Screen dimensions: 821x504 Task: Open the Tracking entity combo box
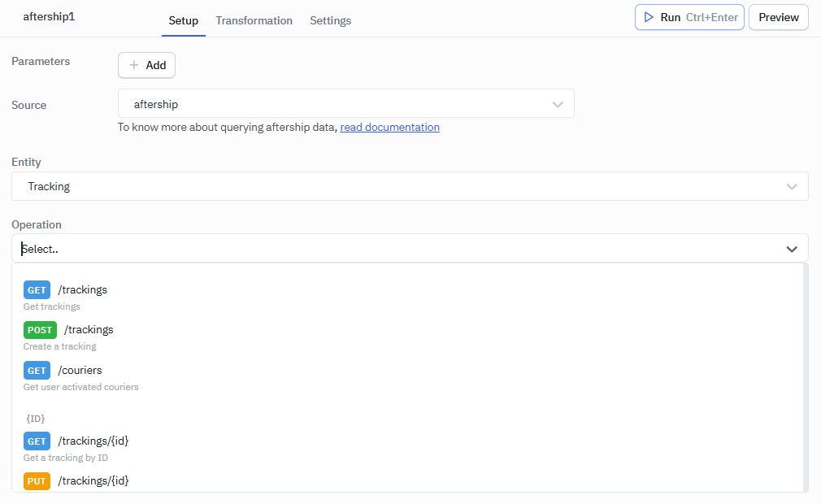[410, 186]
